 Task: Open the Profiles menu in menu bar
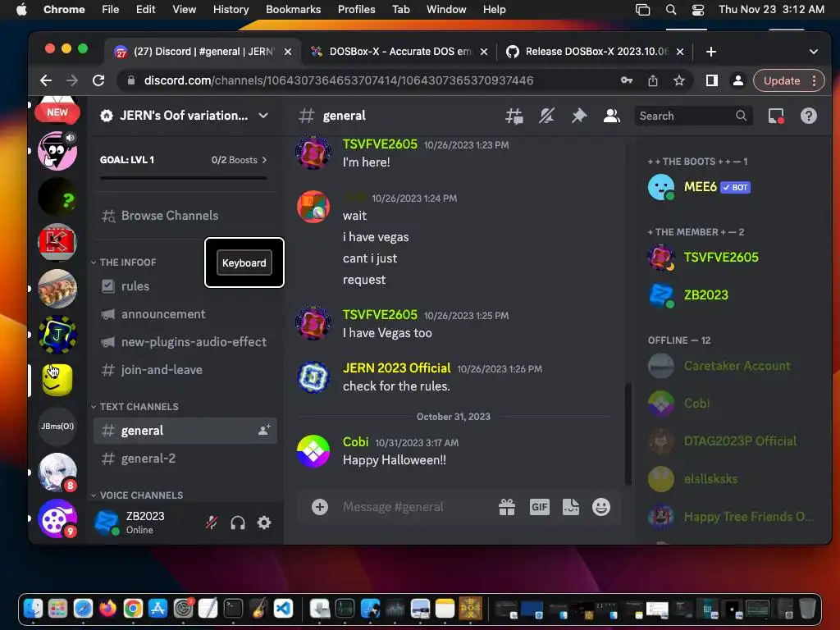click(356, 9)
